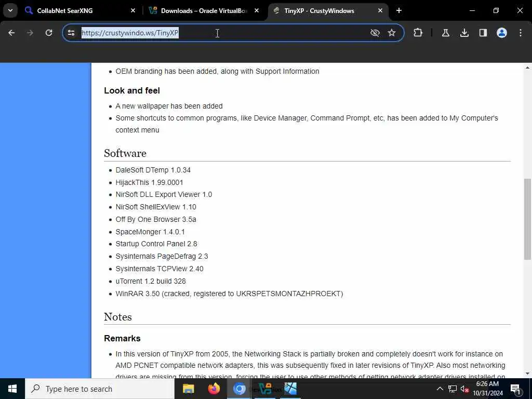Open the VirtualBox taskbar icon

265,389
